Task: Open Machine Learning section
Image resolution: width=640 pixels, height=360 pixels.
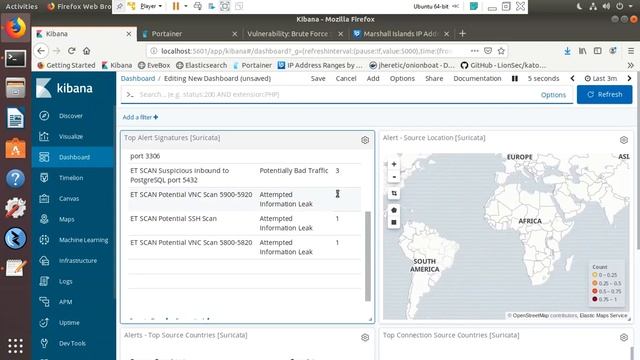Action: pyautogui.click(x=83, y=240)
